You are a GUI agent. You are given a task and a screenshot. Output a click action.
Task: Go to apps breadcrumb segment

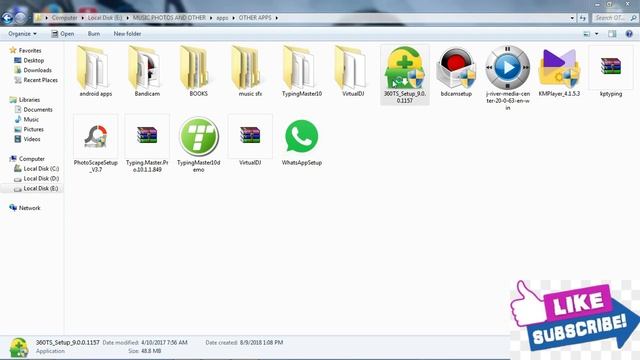click(x=222, y=18)
